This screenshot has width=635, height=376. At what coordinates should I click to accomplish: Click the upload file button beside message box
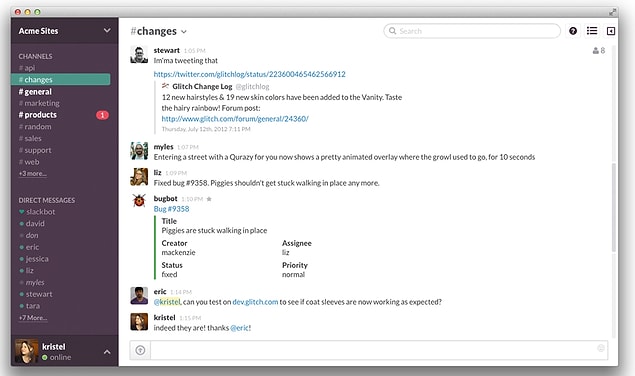pyautogui.click(x=140, y=350)
